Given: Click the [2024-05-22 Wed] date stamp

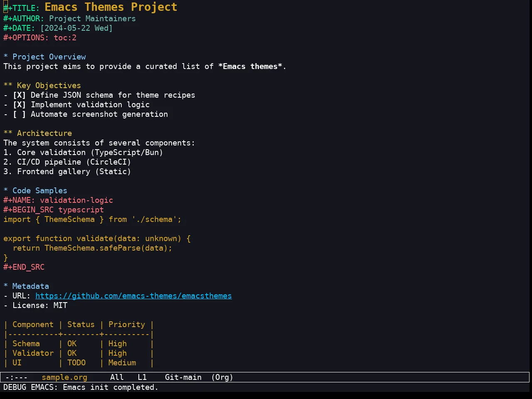Looking at the screenshot, I should click(x=76, y=28).
